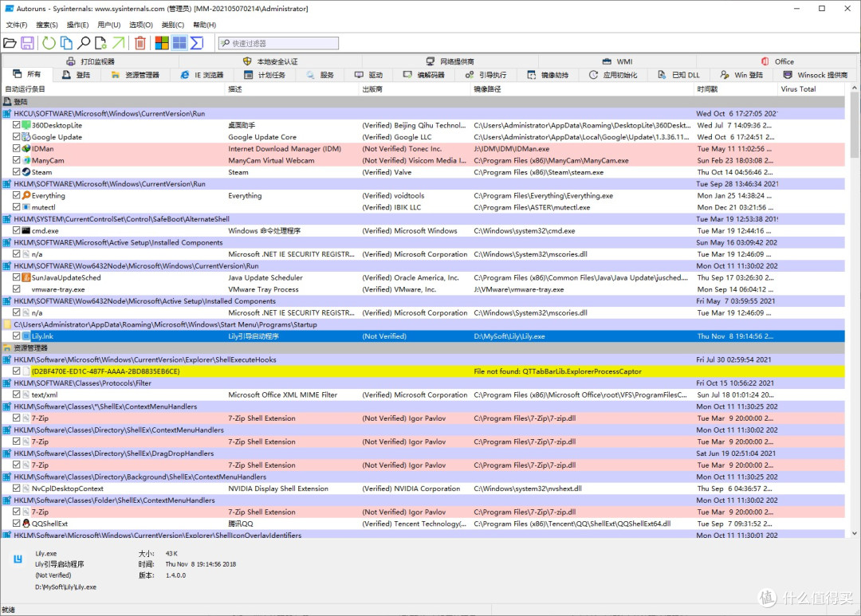Click the file properties toolbar icon

(x=100, y=43)
